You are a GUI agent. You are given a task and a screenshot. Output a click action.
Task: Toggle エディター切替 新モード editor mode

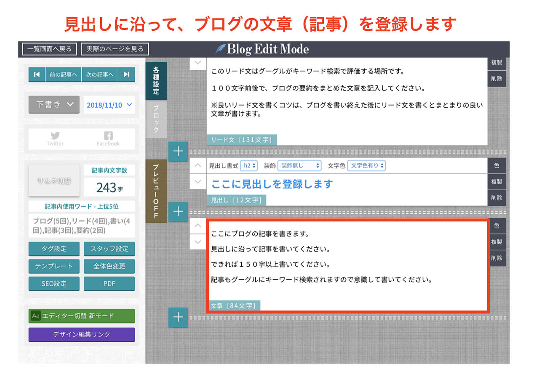pos(82,316)
